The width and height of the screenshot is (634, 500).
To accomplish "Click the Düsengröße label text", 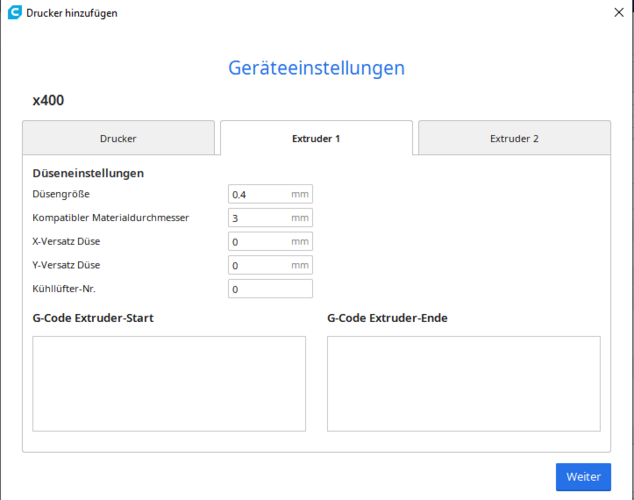I will pos(61,194).
